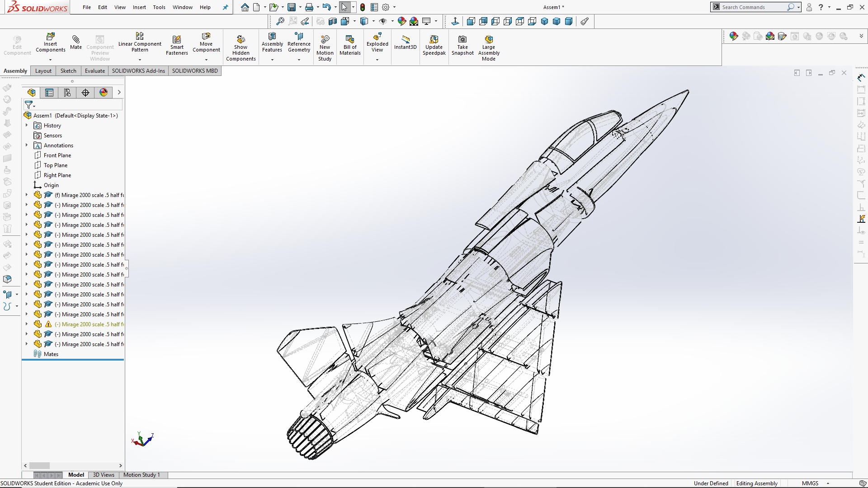
Task: Switch to SOLIDWORKS MBD tab
Action: tap(195, 71)
